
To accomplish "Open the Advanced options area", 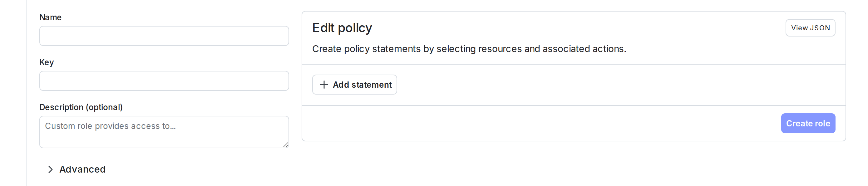I will pyautogui.click(x=82, y=169).
